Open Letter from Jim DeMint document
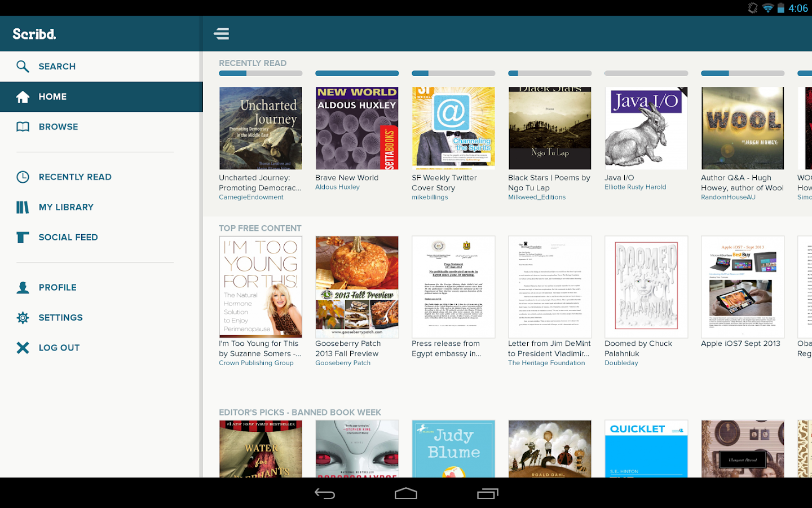812x508 pixels. point(550,287)
